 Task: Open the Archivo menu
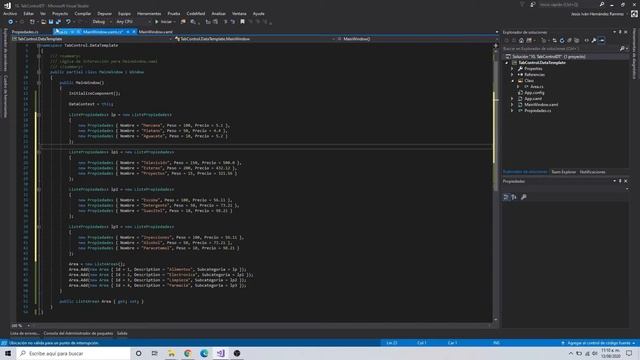point(10,13)
